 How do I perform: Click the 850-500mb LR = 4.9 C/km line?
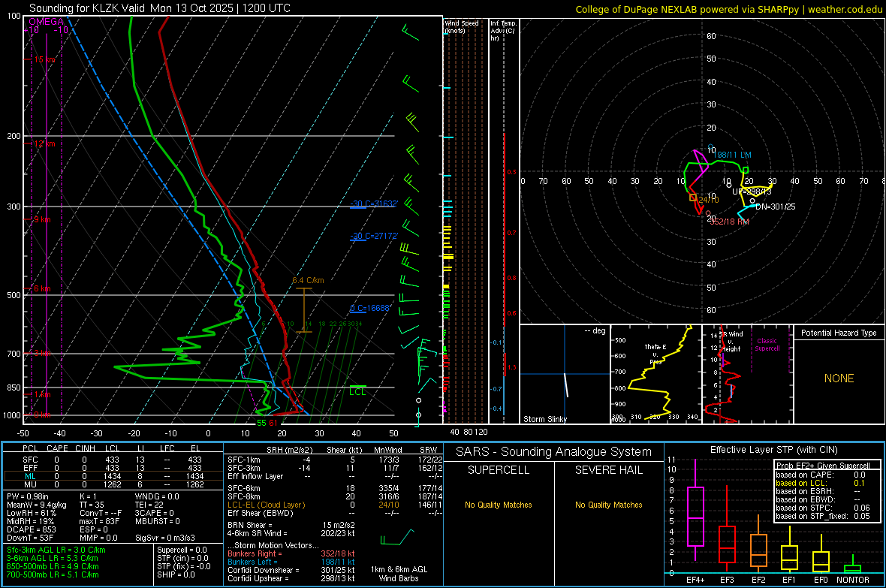coord(53,566)
